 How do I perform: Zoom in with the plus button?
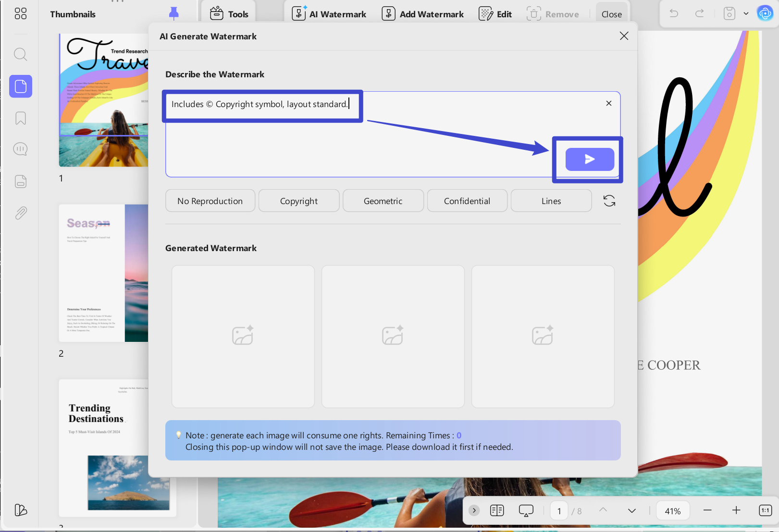pos(736,510)
